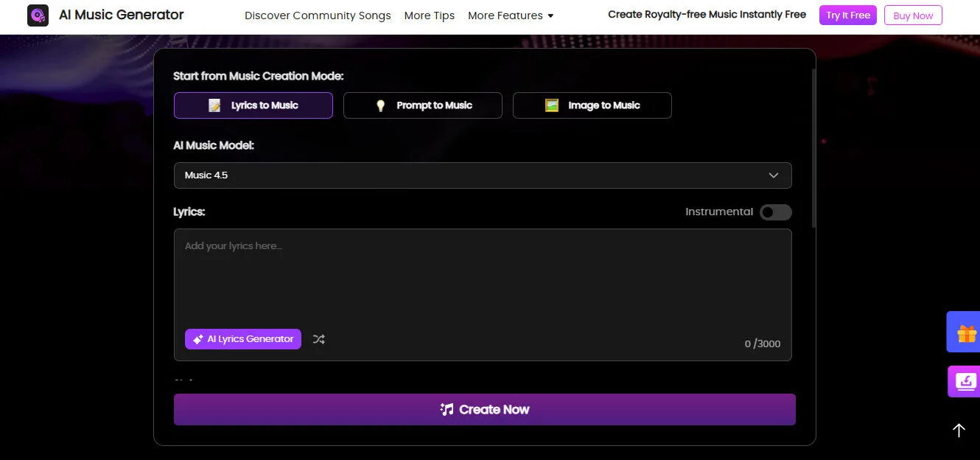Click the purple download icon on the right edge

pyautogui.click(x=966, y=381)
